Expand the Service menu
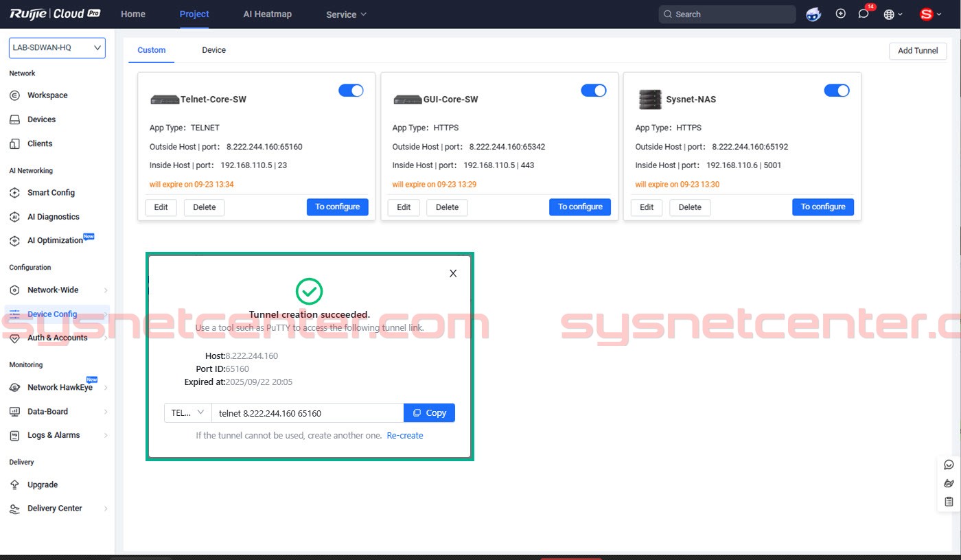Screen dimensions: 961x560 tap(346, 14)
